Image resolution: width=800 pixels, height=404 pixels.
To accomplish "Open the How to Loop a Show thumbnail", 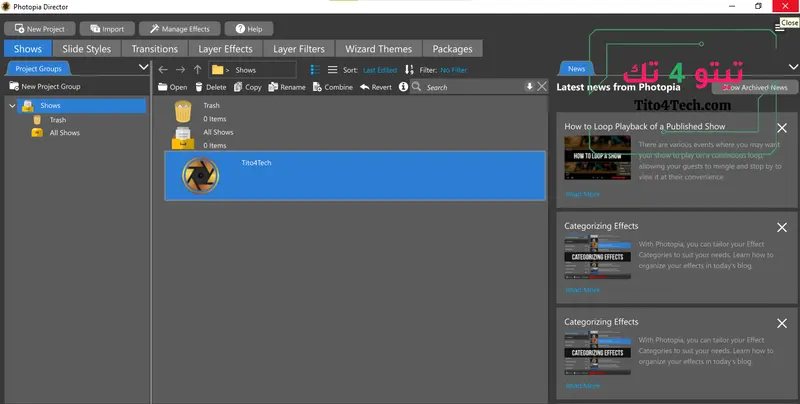I will pyautogui.click(x=597, y=157).
